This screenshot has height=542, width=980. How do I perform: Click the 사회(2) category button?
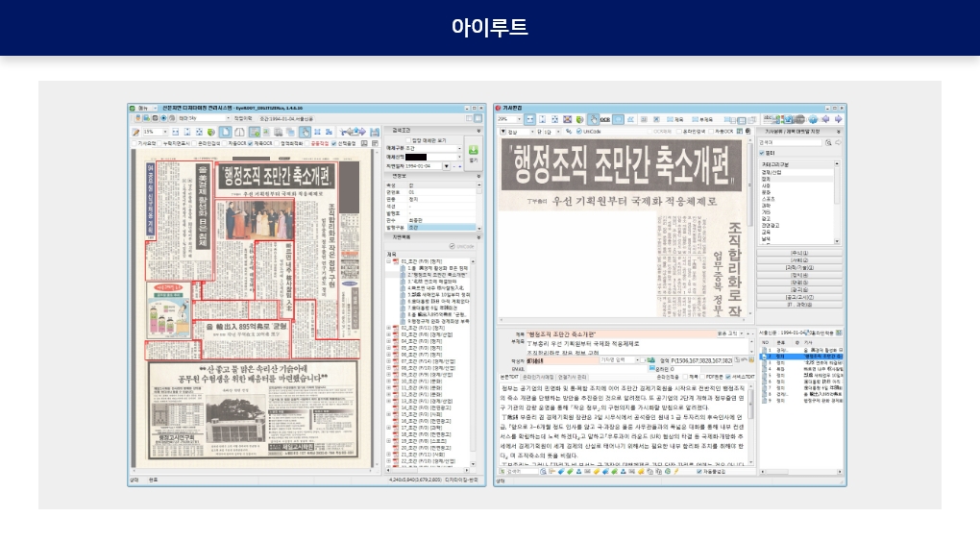coord(799,260)
